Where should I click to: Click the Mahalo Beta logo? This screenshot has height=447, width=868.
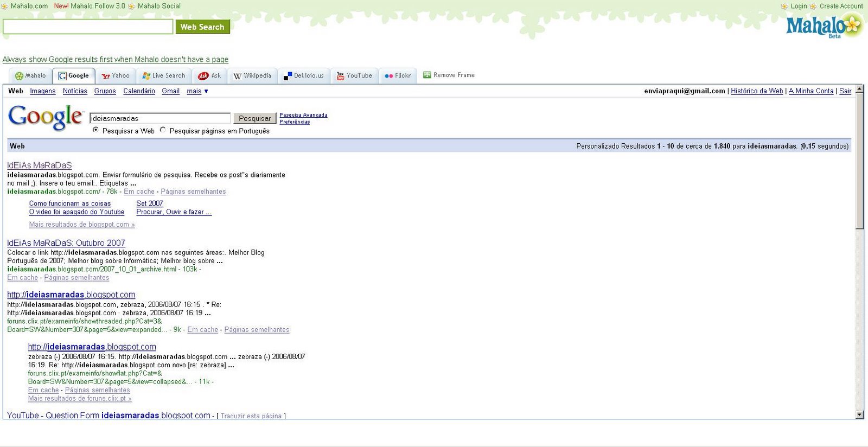[824, 26]
